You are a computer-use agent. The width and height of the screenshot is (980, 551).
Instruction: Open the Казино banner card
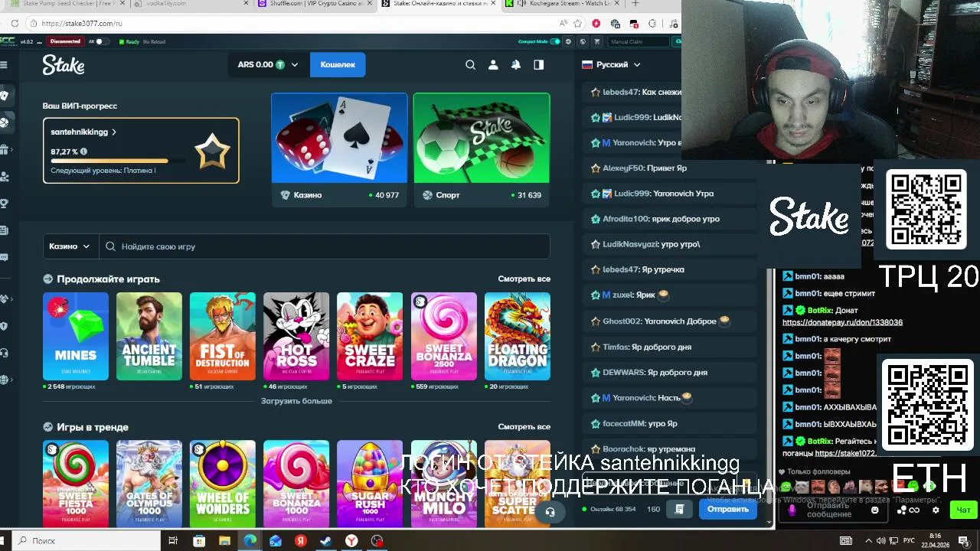pos(339,150)
